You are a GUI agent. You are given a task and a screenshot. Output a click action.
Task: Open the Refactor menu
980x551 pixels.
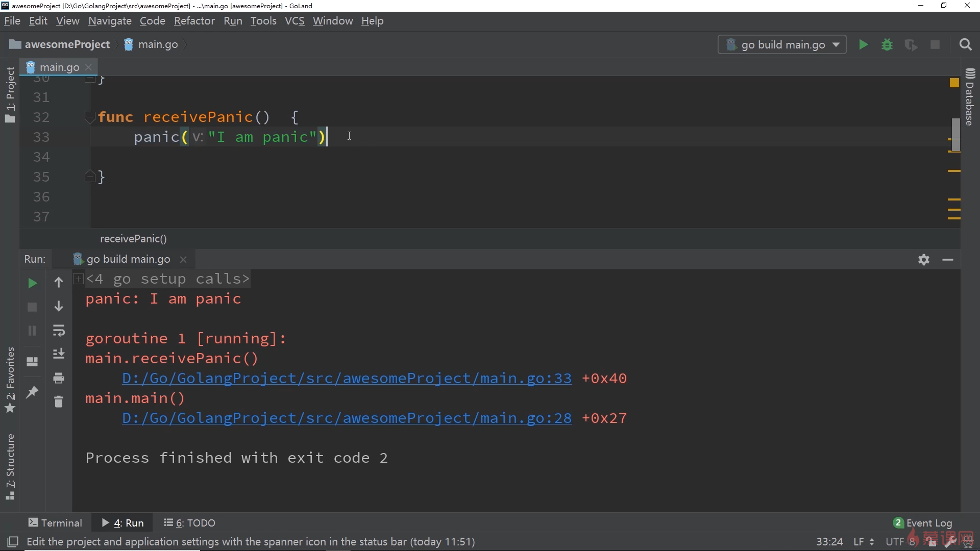[194, 21]
